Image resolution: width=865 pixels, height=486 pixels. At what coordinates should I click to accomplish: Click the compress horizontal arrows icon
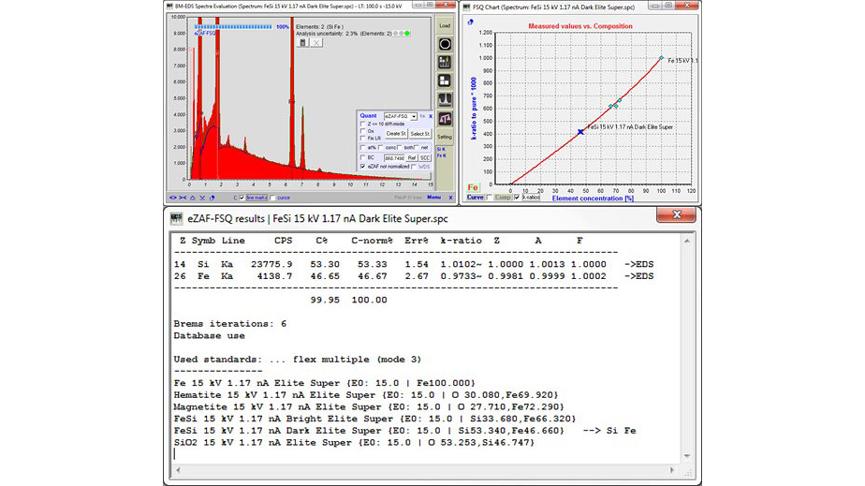[183, 197]
